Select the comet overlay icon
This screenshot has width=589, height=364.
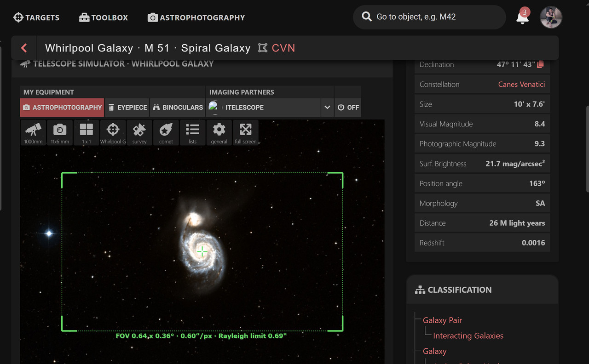(x=166, y=132)
